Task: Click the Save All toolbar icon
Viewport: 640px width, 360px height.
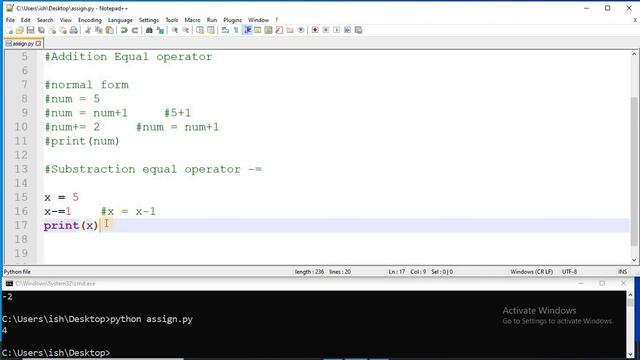Action: [41, 30]
